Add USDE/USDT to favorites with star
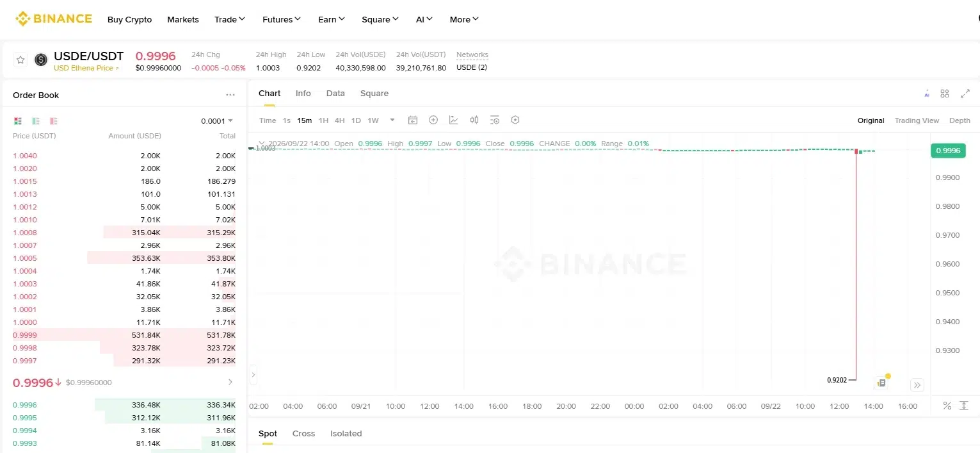Viewport: 980px width, 453px height. [20, 60]
